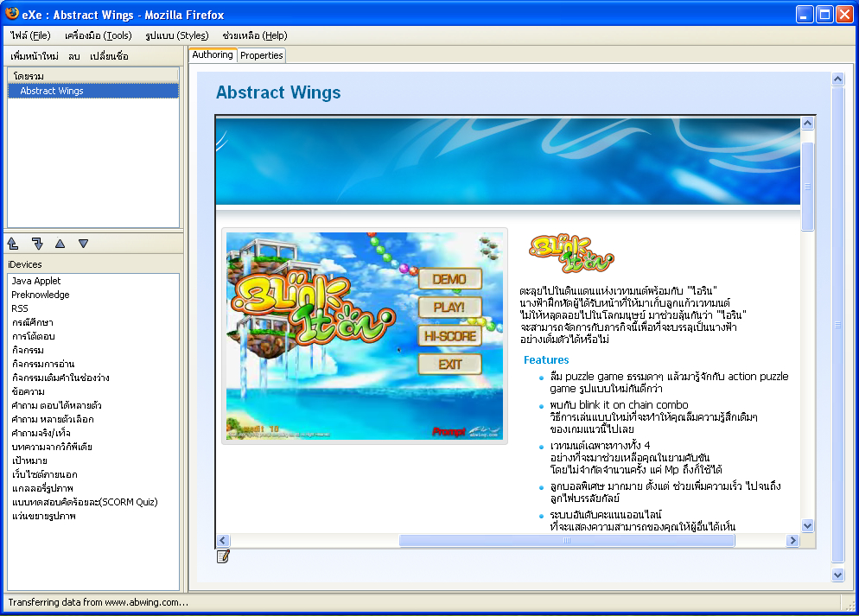
Task: Open the เครื่องมือ (Tools) menu
Action: [98, 35]
